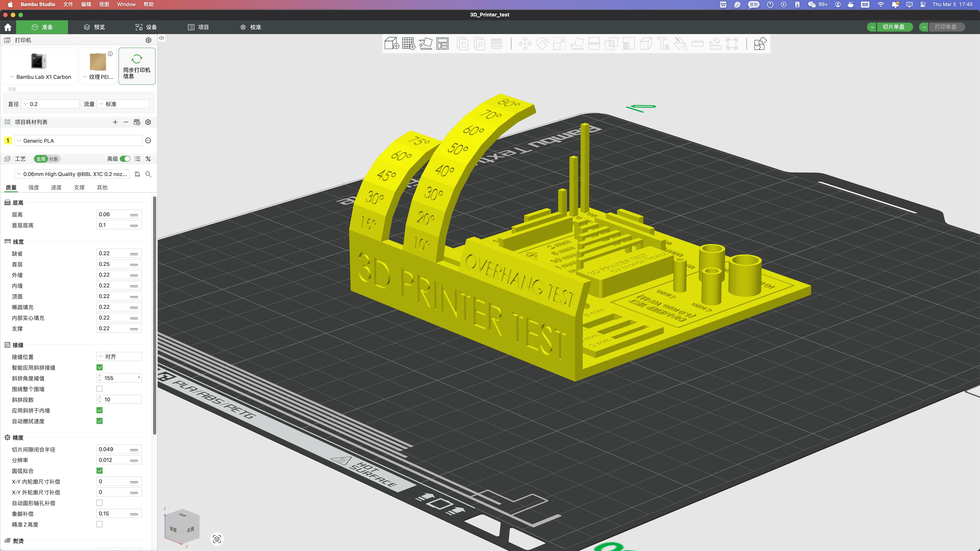Enable the 围绕整个围墙 checkbox
This screenshot has width=980, height=551.
99,389
